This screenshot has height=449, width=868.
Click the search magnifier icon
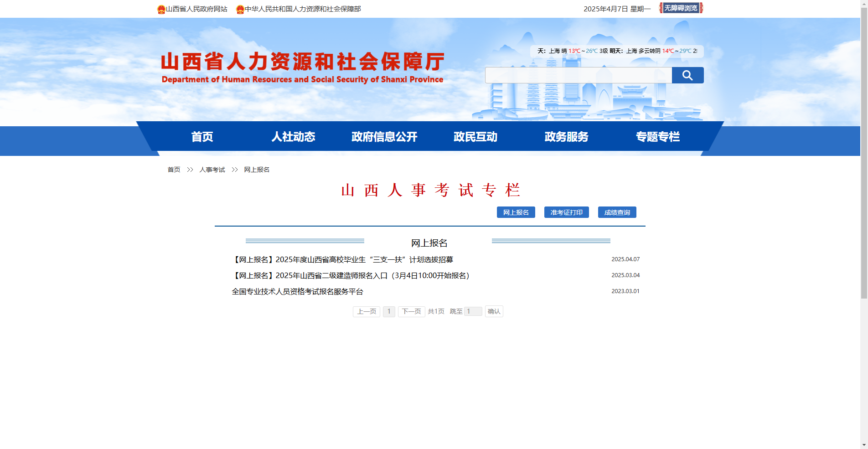(x=687, y=75)
